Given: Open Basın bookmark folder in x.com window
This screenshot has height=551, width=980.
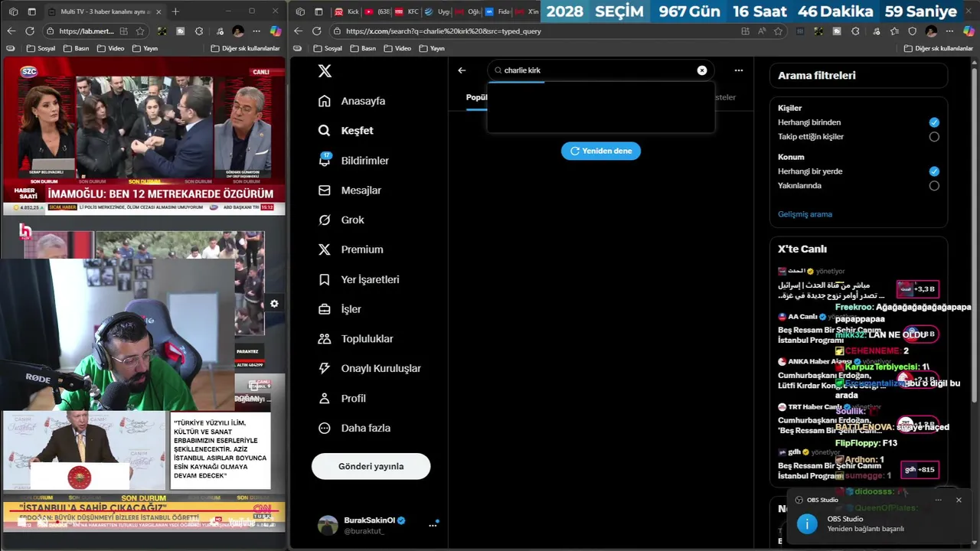Looking at the screenshot, I should coord(363,48).
